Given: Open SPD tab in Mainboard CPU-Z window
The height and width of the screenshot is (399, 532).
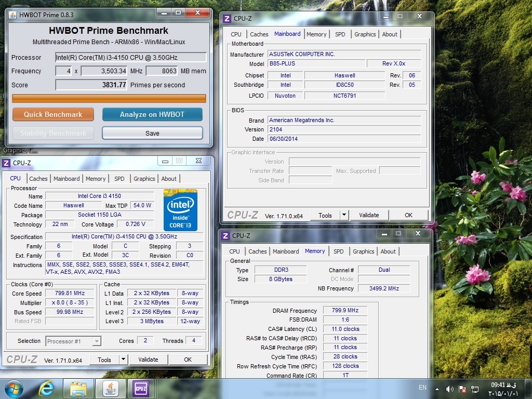Looking at the screenshot, I should coord(340,34).
